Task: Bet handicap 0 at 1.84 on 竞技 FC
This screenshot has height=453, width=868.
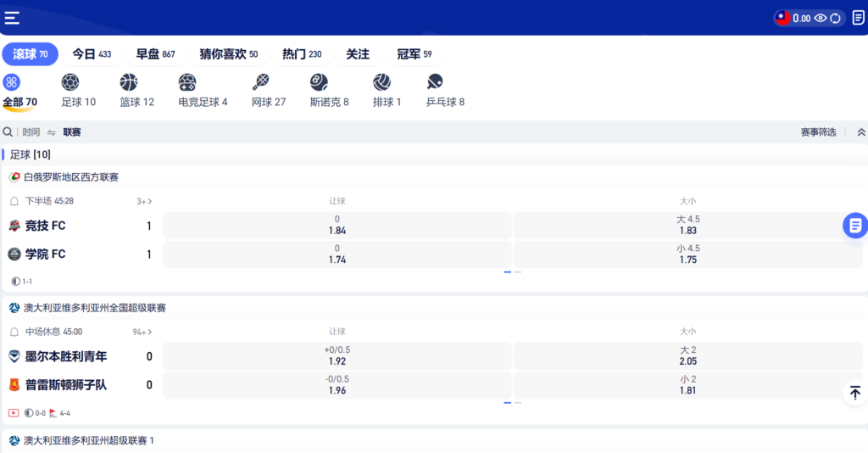Action: tap(337, 226)
